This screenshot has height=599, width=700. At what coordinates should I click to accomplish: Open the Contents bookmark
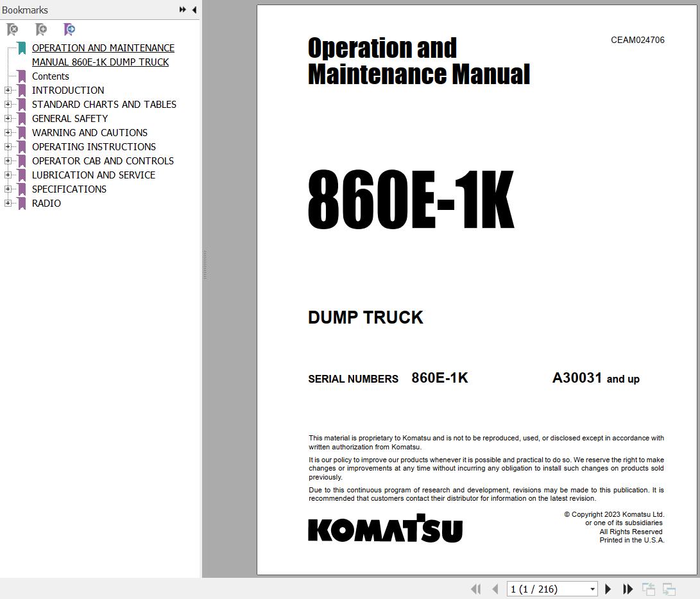pos(51,76)
